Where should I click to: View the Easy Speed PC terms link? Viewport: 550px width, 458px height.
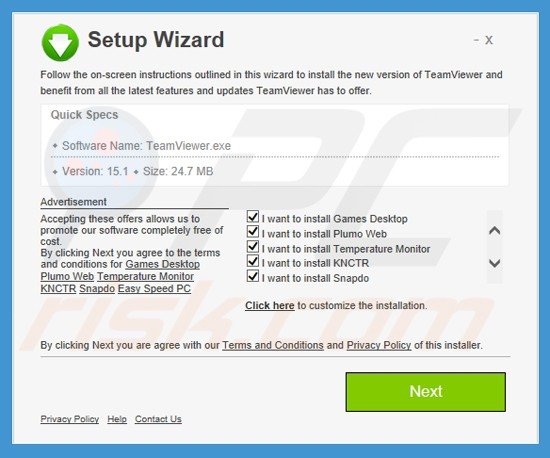click(154, 289)
